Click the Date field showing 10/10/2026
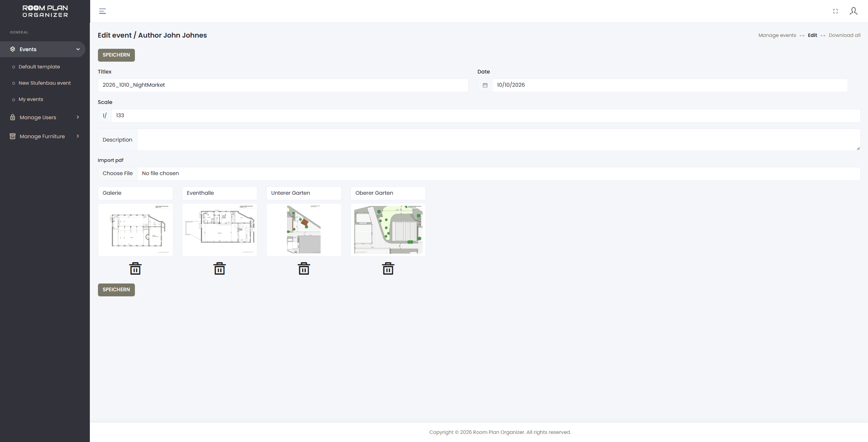The width and height of the screenshot is (868, 442). coord(670,85)
